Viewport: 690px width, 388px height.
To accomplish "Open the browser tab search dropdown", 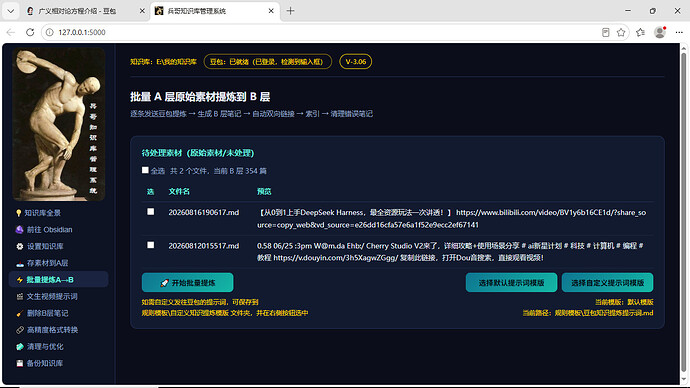I will [11, 11].
